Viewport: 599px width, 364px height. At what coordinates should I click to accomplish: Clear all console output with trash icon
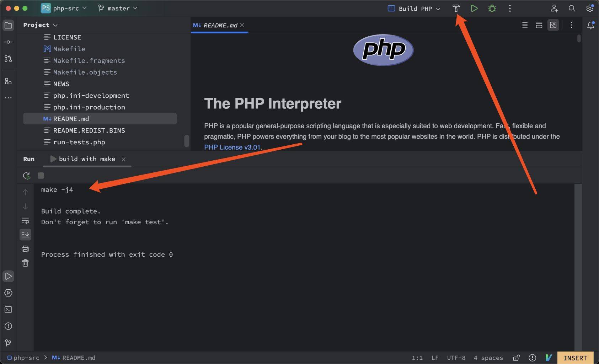(25, 263)
